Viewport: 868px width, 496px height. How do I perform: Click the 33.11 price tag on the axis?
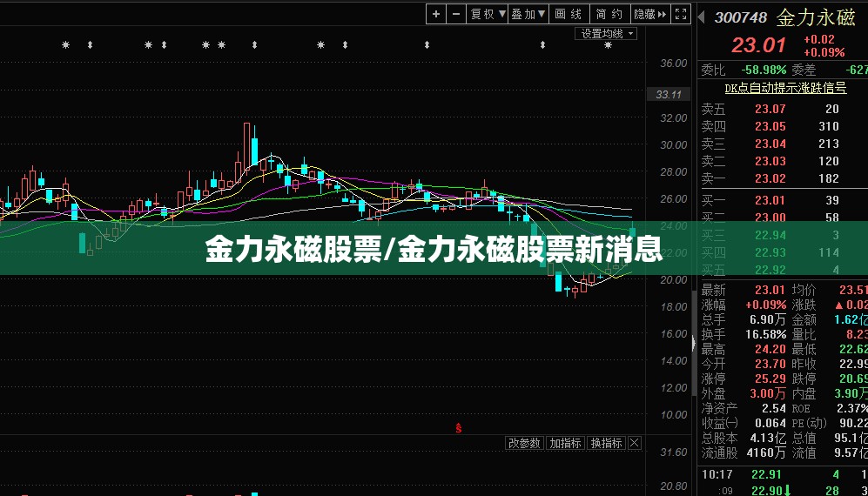tap(668, 95)
